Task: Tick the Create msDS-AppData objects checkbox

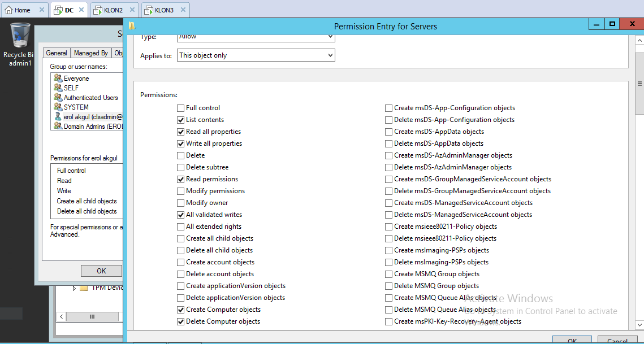Action: [388, 132]
